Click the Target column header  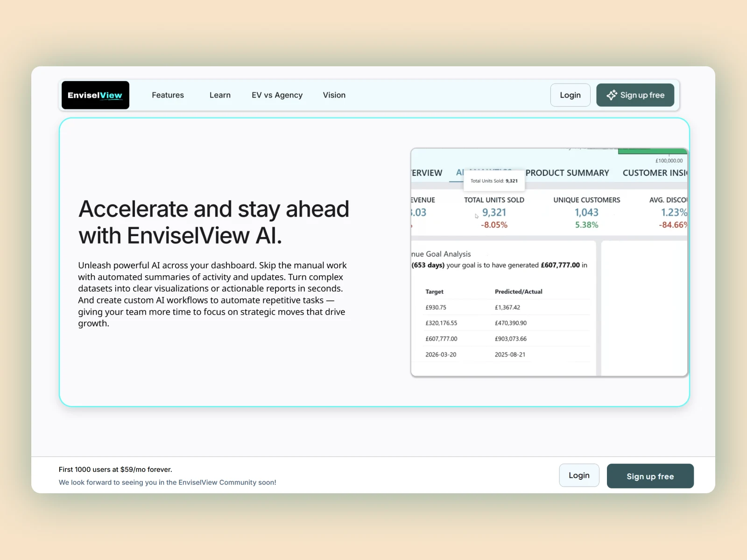(x=434, y=292)
